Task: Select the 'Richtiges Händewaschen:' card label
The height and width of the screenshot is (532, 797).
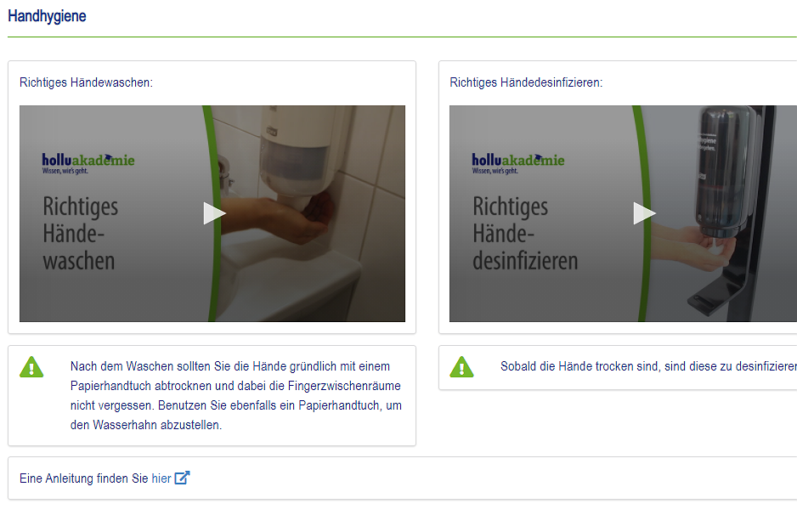Action: point(86,82)
